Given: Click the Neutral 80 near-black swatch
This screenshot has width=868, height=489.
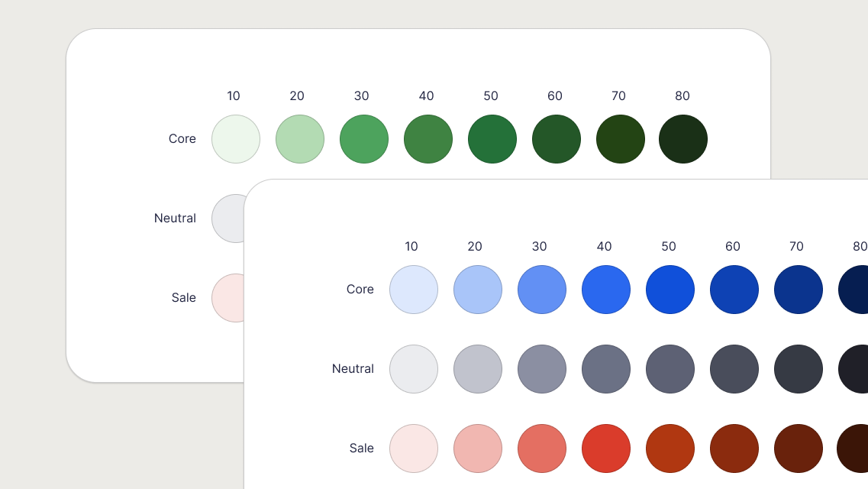Looking at the screenshot, I should [x=860, y=368].
